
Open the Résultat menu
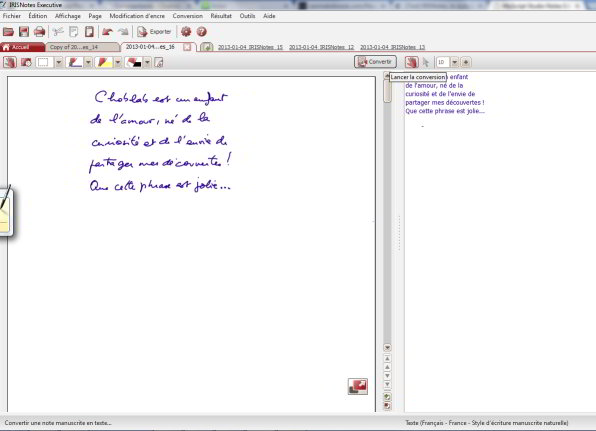[221, 16]
